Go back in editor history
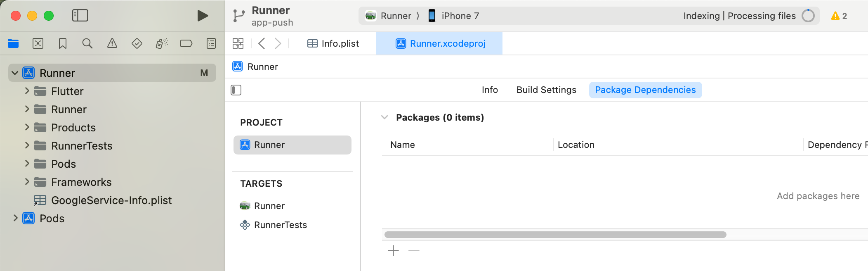The width and height of the screenshot is (868, 271). coord(262,43)
